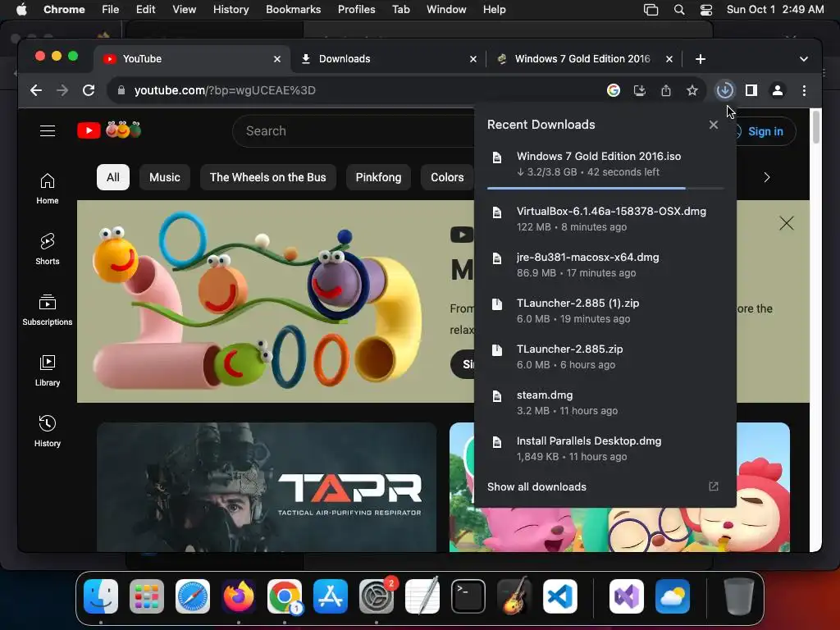Open the YouTube hamburger guide menu
Image resolution: width=840 pixels, height=630 pixels.
[48, 130]
